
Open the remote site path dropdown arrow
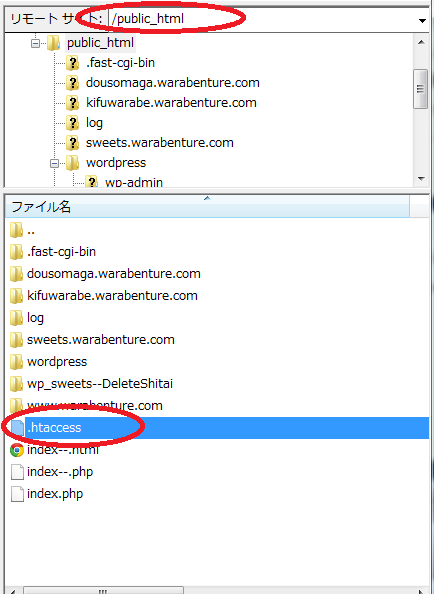(422, 20)
